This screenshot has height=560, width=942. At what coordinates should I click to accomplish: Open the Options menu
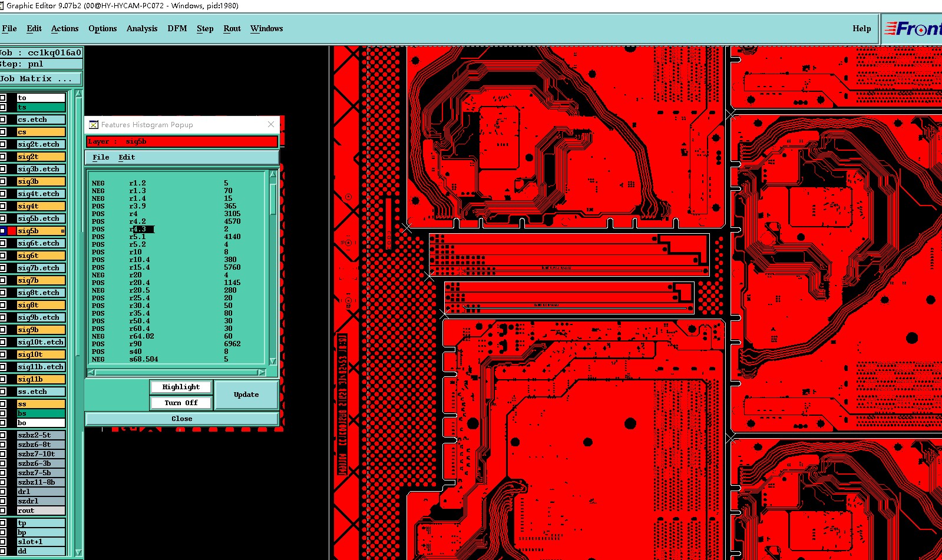tap(103, 28)
